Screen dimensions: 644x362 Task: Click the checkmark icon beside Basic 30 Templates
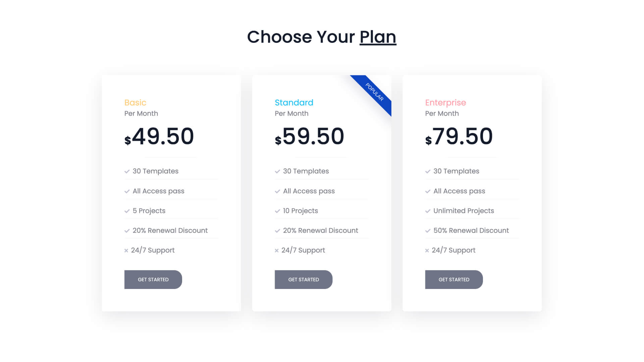[x=127, y=171]
